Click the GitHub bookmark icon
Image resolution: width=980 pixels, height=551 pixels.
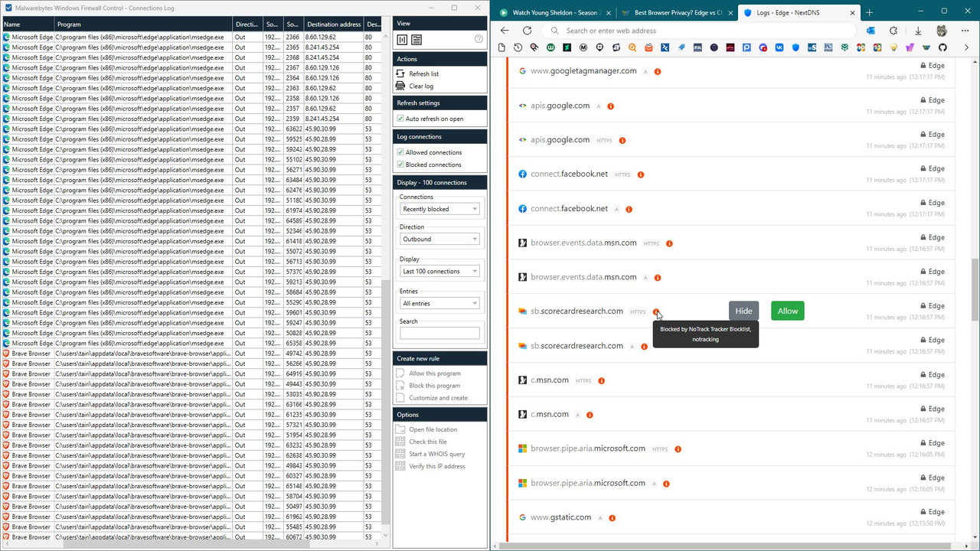(x=942, y=47)
